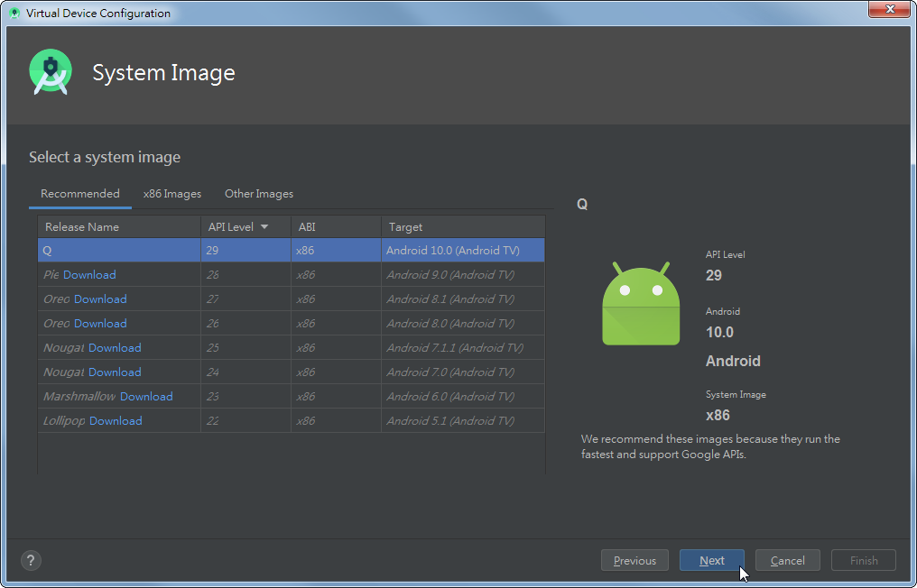Go back with the Previous button
The height and width of the screenshot is (588, 917).
pos(634,561)
